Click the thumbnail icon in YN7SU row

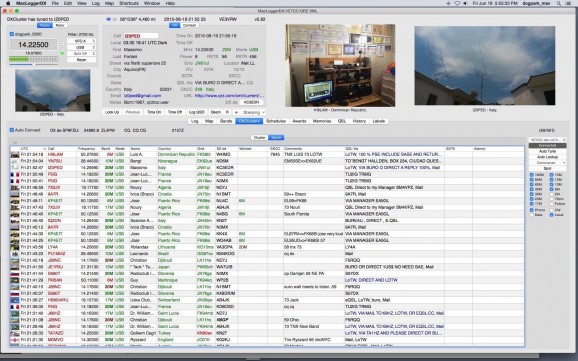click(x=15, y=161)
